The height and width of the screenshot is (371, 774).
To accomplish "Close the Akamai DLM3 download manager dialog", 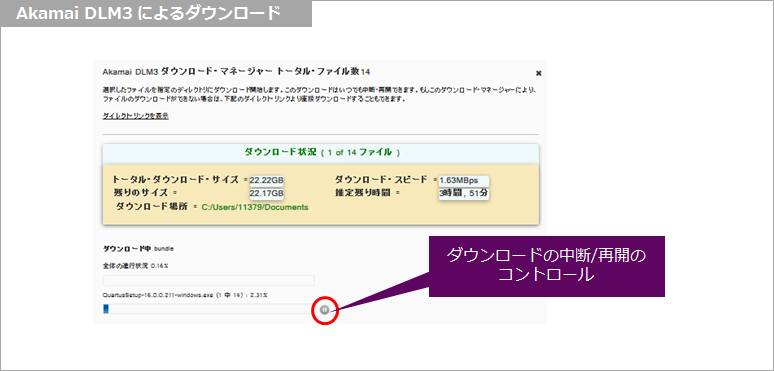I will pos(539,73).
